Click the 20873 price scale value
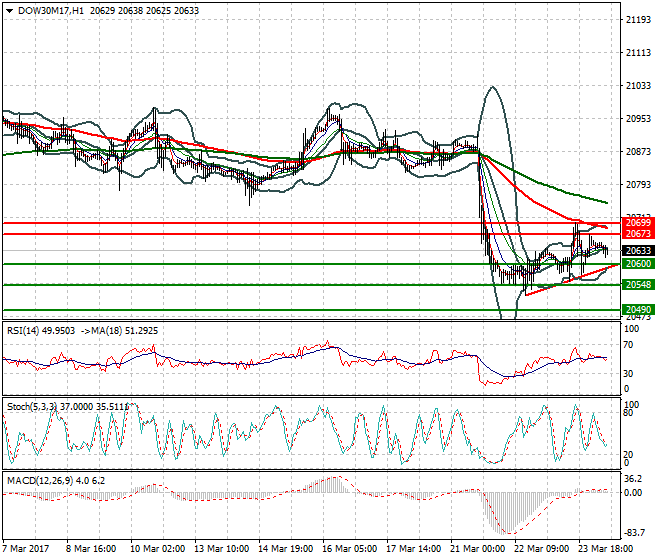 638,152
